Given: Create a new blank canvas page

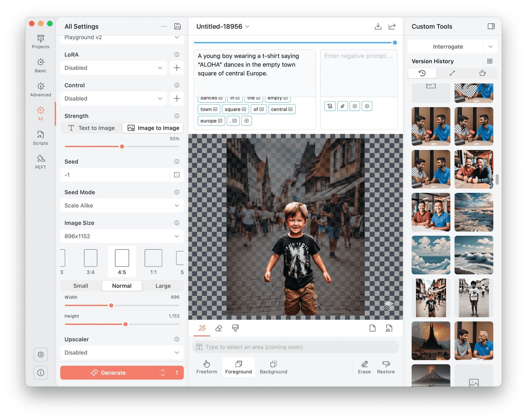Looking at the screenshot, I should [x=372, y=328].
